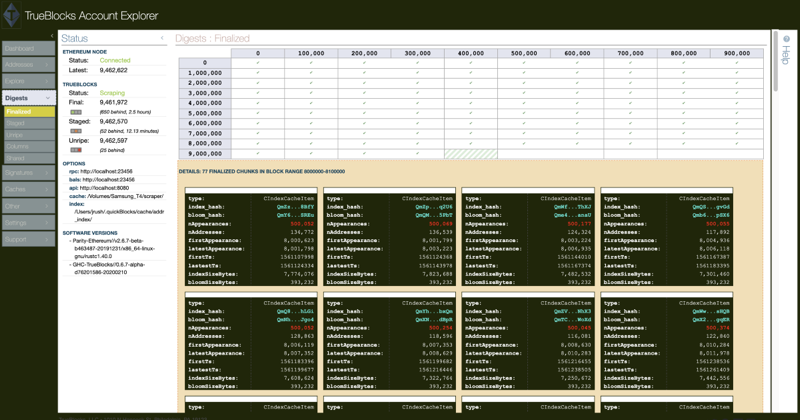The width and height of the screenshot is (800, 420).
Task: Click nAppearances value 500,374
Action: click(718, 328)
